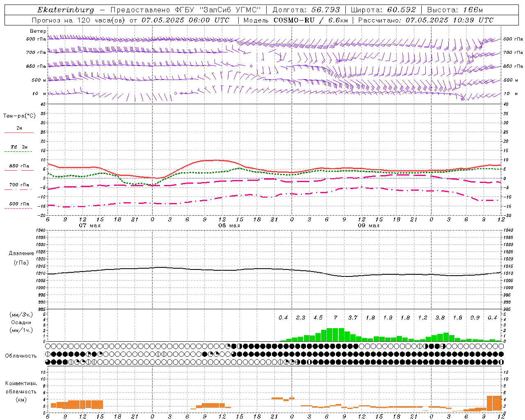Click the 3.7 precipitation value

[353, 317]
